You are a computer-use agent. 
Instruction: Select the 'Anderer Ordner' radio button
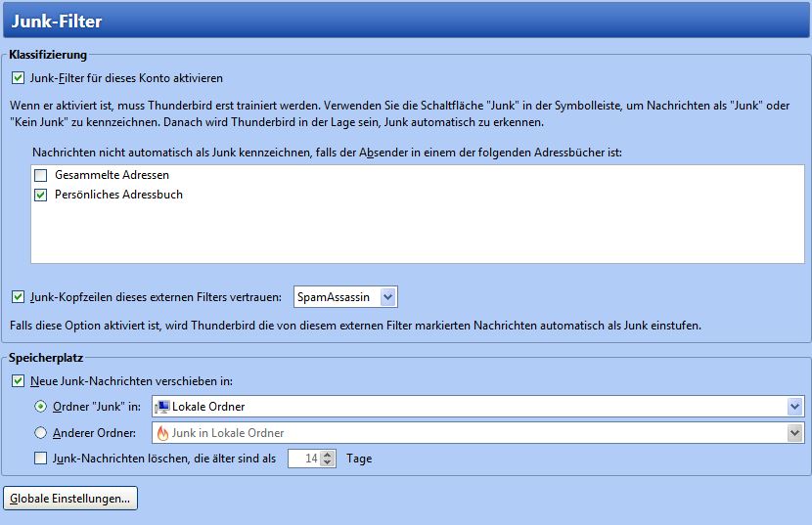40,432
